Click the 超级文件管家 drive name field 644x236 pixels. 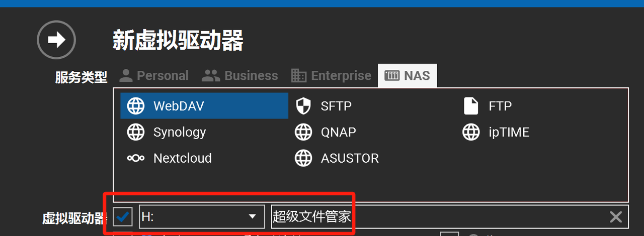[449, 217]
